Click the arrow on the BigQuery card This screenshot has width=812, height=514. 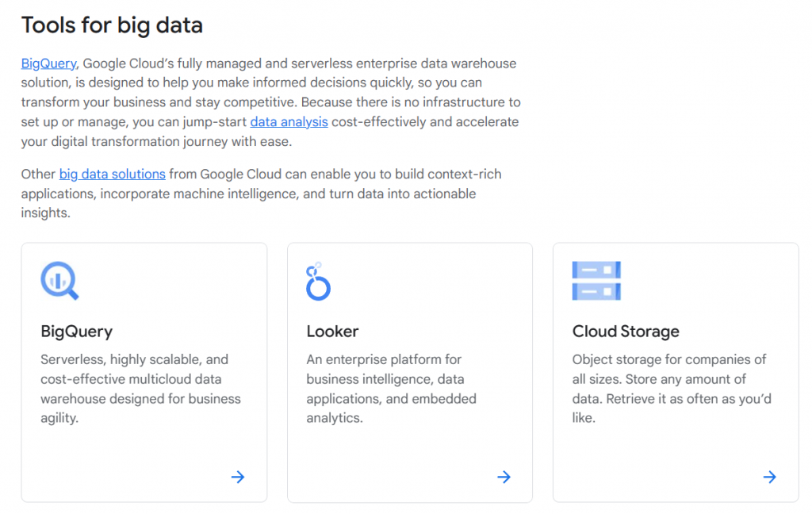coord(237,477)
